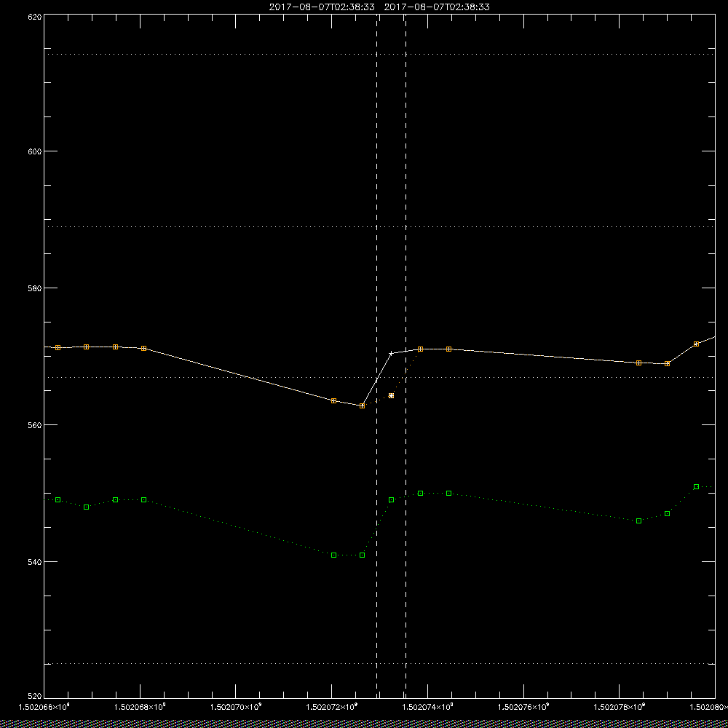Click the dotted horizontal line near 614

[x=379, y=55]
